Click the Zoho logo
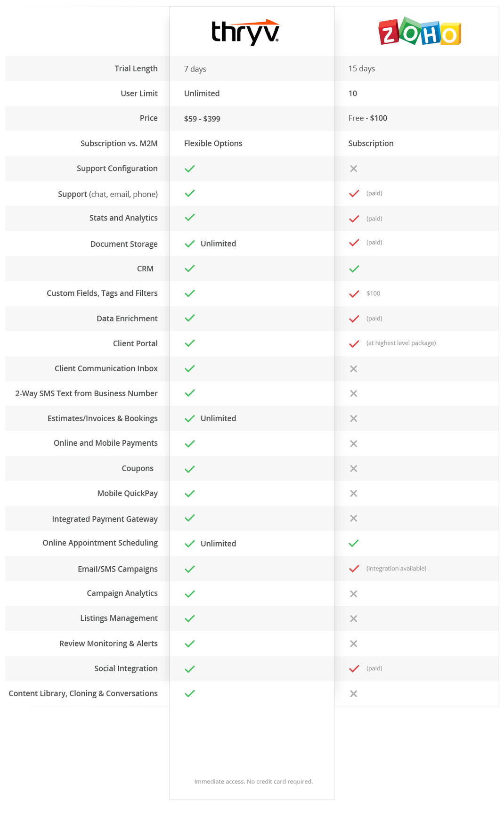This screenshot has height=815, width=504. [x=420, y=32]
